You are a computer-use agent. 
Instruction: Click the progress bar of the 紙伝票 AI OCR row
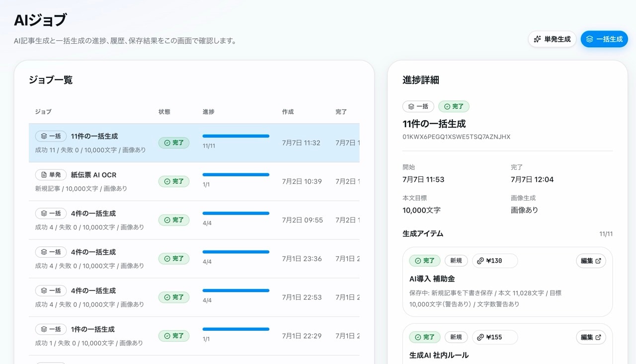tap(236, 175)
